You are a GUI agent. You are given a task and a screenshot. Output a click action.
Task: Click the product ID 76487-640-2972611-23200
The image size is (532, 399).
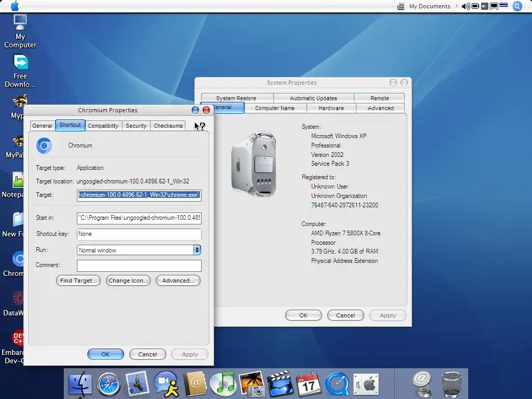coord(344,205)
